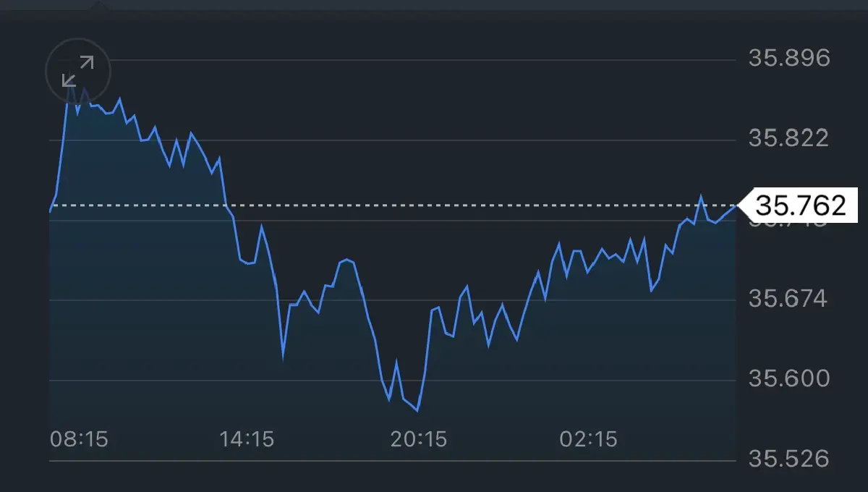Viewport: 868px width, 492px height.
Task: Click the 35.600 price axis label
Action: [789, 378]
